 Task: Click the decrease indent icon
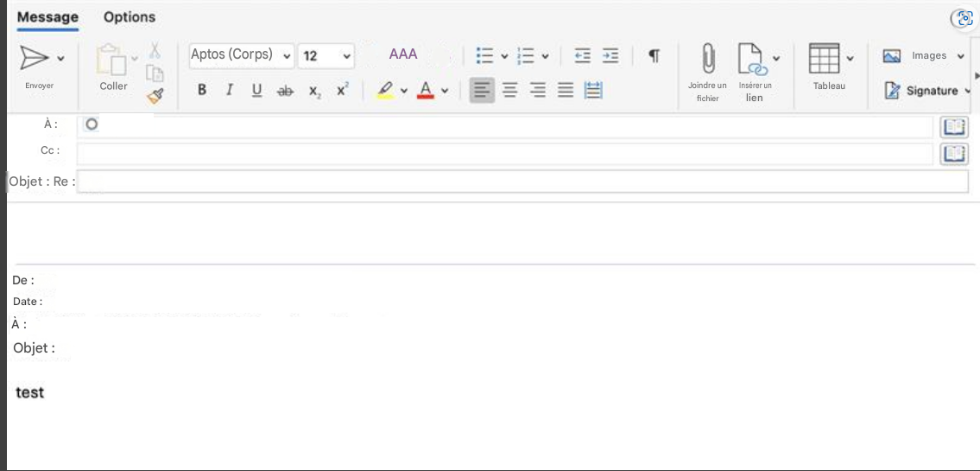(x=583, y=55)
